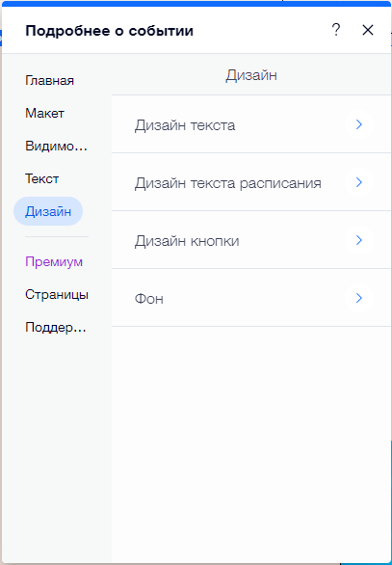Select the highlighted Дизайн tab

coord(48,211)
